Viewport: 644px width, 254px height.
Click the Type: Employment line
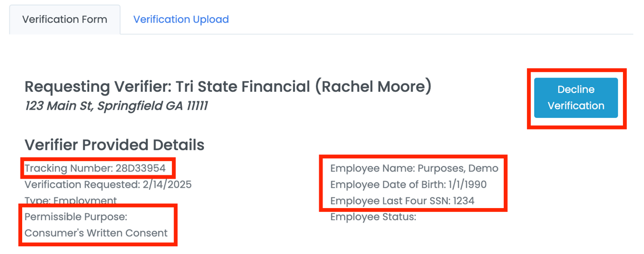point(70,200)
